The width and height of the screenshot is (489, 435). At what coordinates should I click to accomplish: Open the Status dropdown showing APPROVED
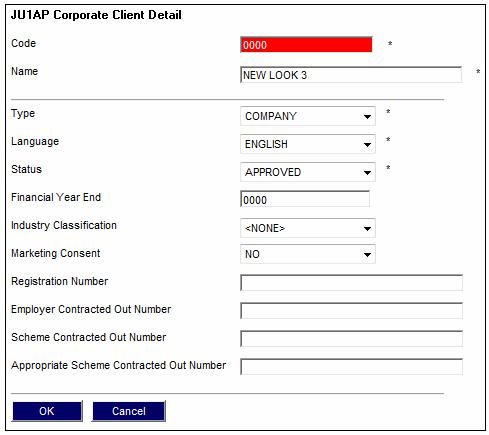coord(308,172)
